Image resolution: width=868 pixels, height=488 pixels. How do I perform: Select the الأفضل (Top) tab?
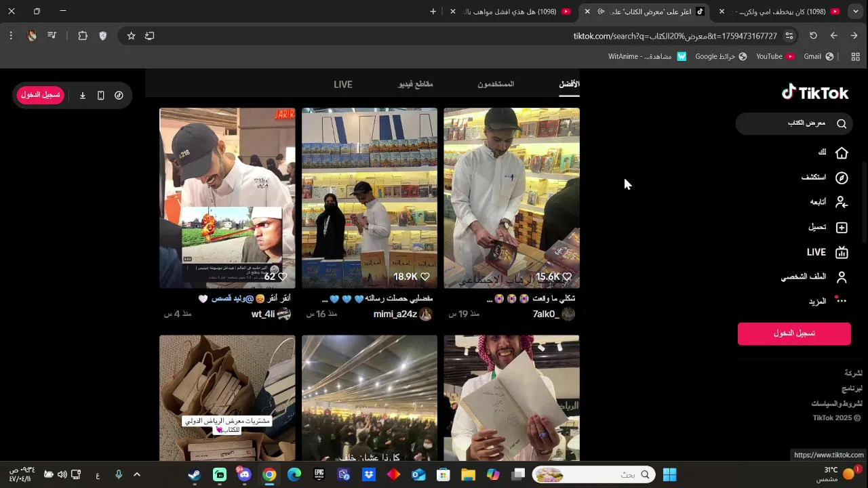569,84
